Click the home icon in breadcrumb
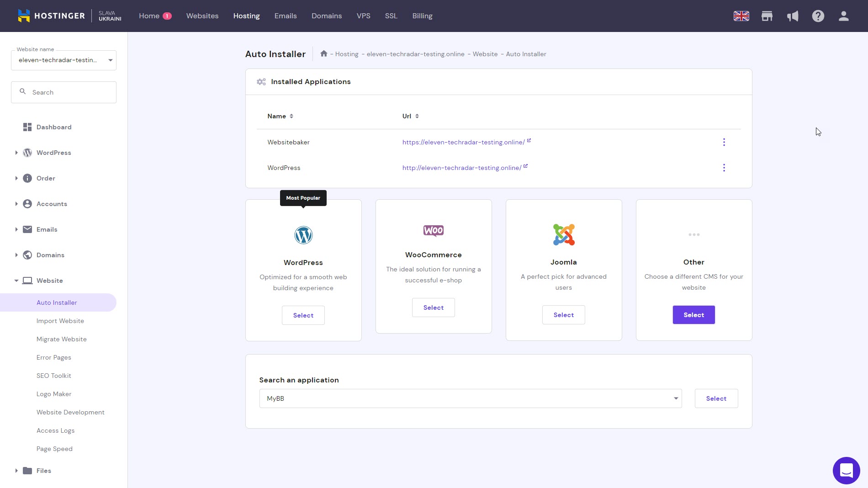 324,53
